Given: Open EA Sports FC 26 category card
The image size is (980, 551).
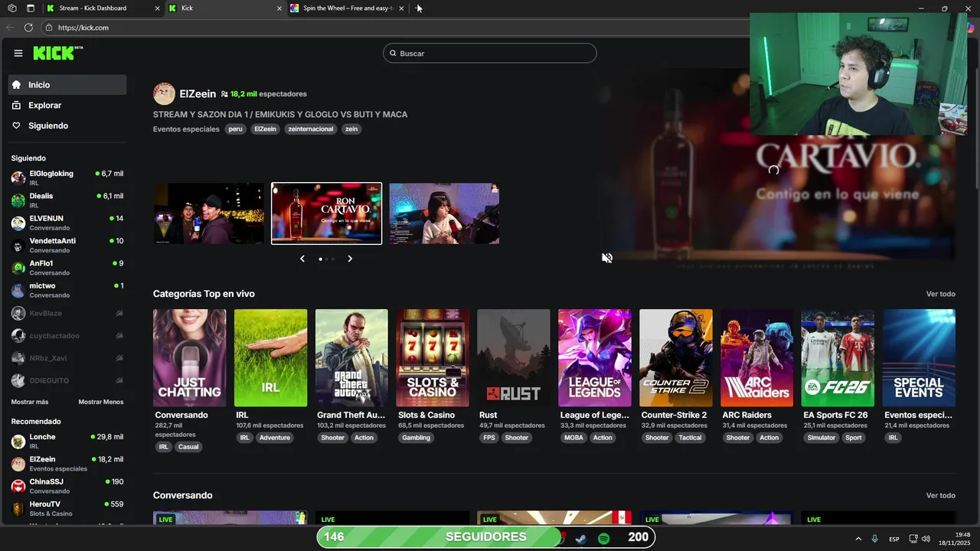Looking at the screenshot, I should 838,357.
